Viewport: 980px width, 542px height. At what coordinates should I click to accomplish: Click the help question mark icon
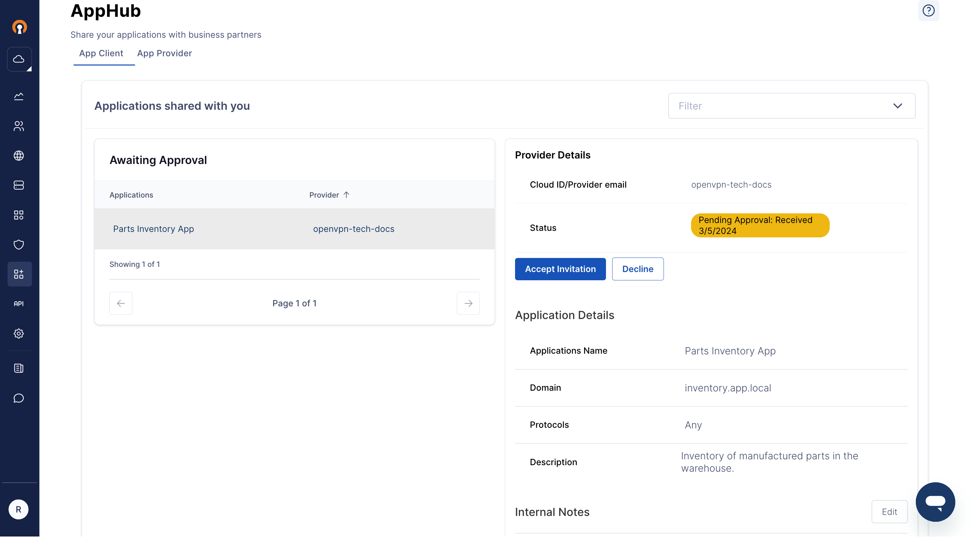(x=928, y=11)
